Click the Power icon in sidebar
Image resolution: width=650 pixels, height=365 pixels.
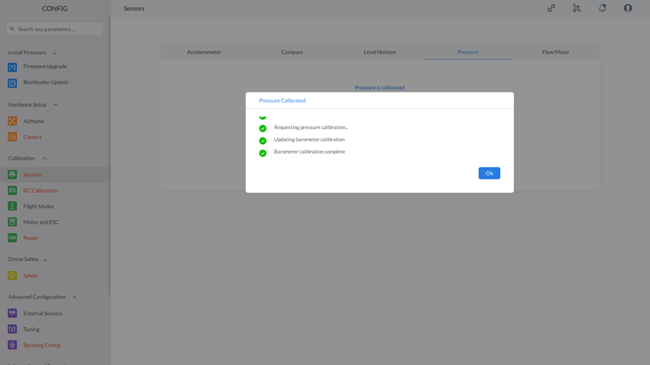12,238
